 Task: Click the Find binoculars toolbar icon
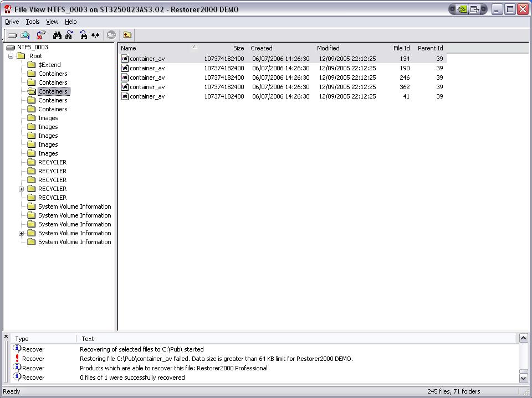[57, 35]
